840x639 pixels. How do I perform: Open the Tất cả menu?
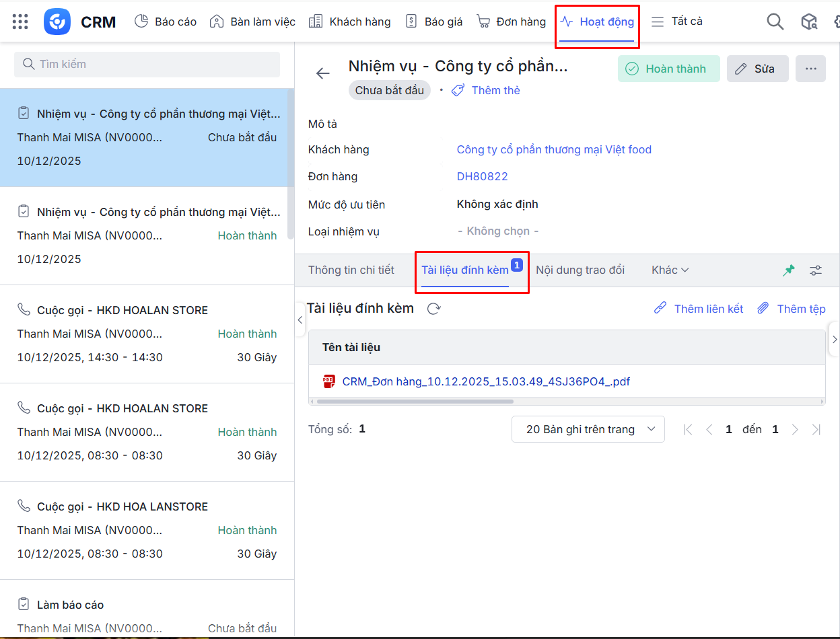click(x=676, y=22)
